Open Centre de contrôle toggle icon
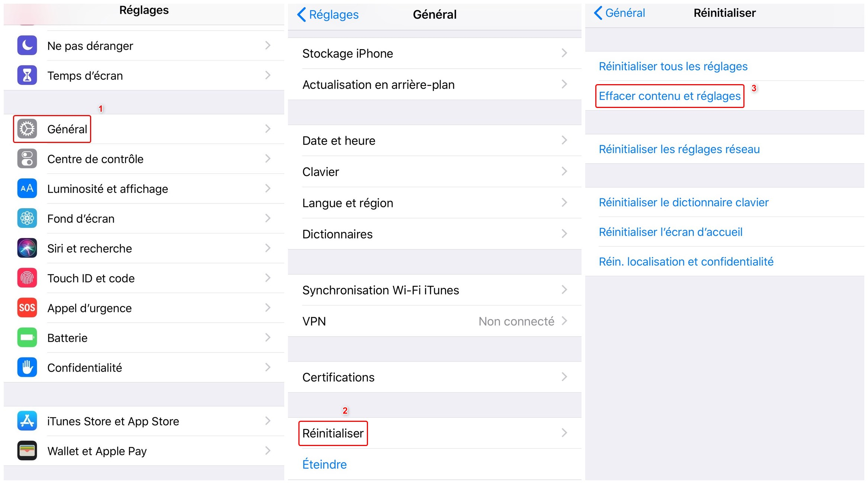Viewport: 868px width, 484px height. point(27,159)
